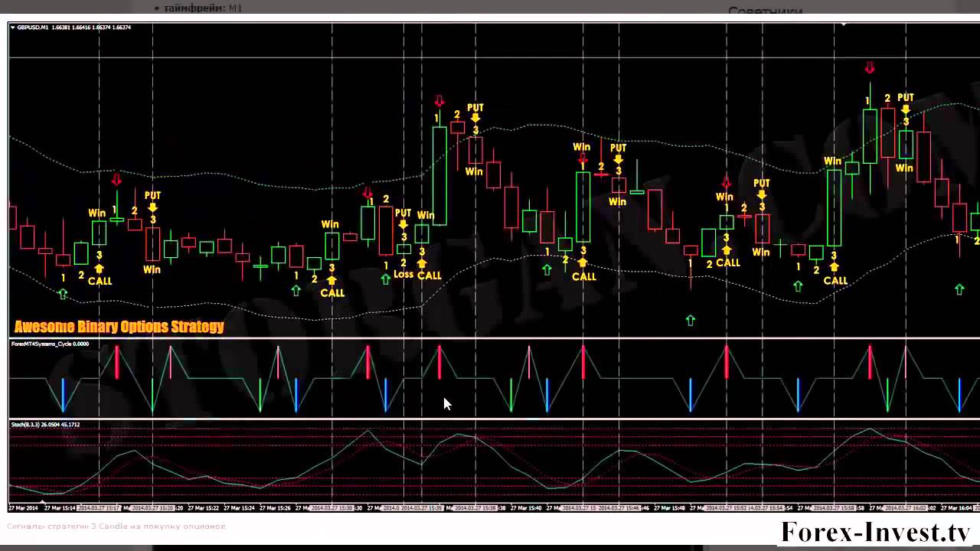The height and width of the screenshot is (551, 980).
Task: Click the PUT label on the 15:46 line
Action: pos(618,148)
